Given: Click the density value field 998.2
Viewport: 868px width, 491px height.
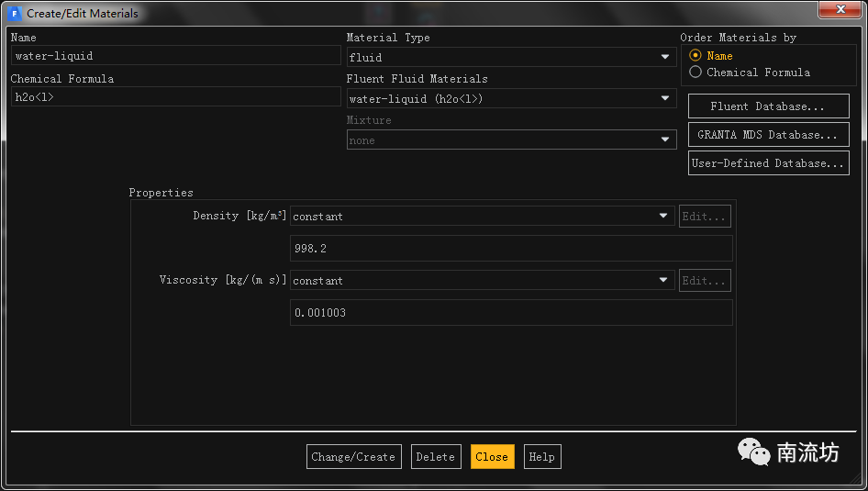Looking at the screenshot, I should 511,248.
